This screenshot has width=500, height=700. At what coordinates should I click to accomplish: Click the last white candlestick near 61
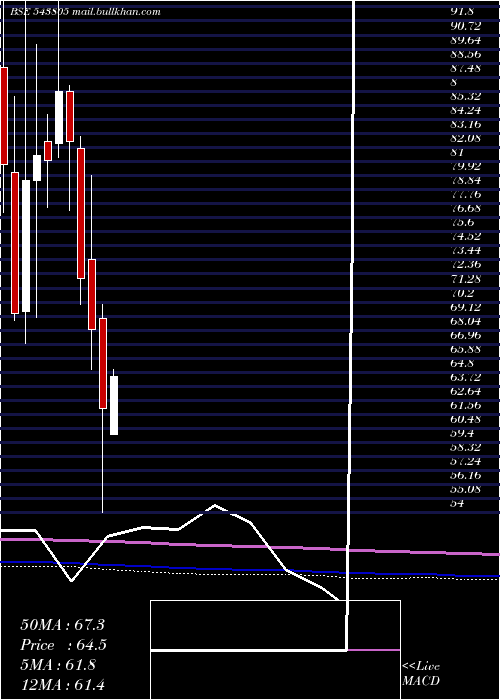114,405
